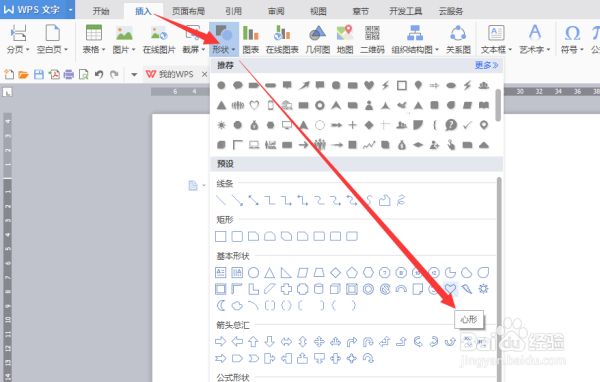Select the left-right double arrow in 箭头总汇
600x382 pixels.
pos(286,341)
